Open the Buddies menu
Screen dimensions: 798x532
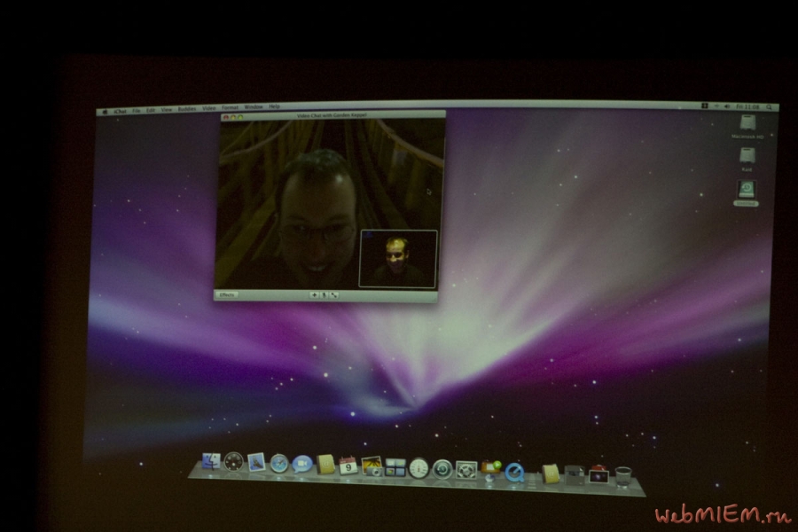pos(187,109)
